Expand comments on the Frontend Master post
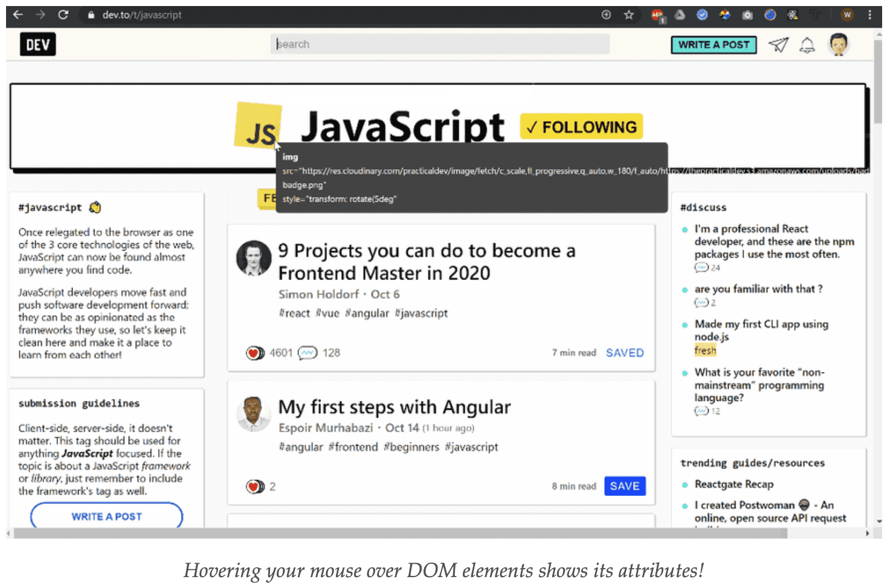The width and height of the screenshot is (893, 588). 308,353
